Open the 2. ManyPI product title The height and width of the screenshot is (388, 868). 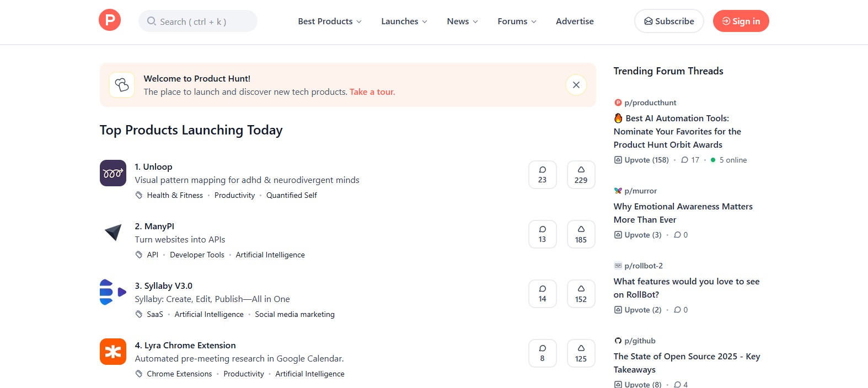pyautogui.click(x=154, y=227)
